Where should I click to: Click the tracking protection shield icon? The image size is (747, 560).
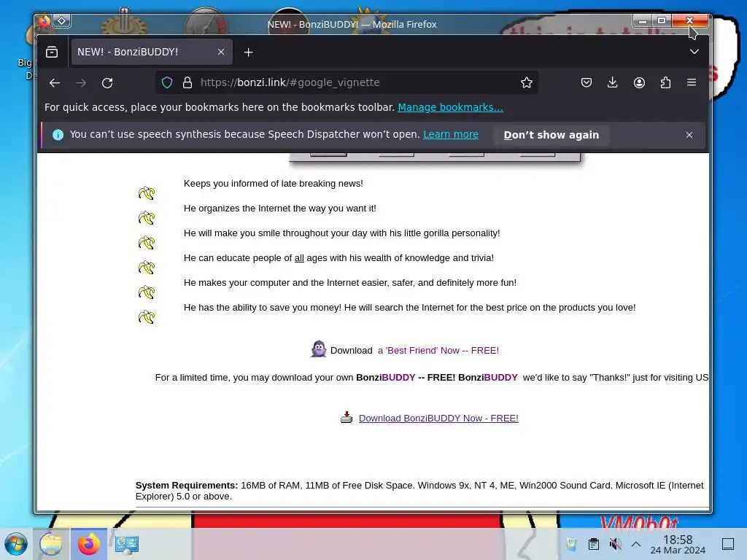point(167,83)
